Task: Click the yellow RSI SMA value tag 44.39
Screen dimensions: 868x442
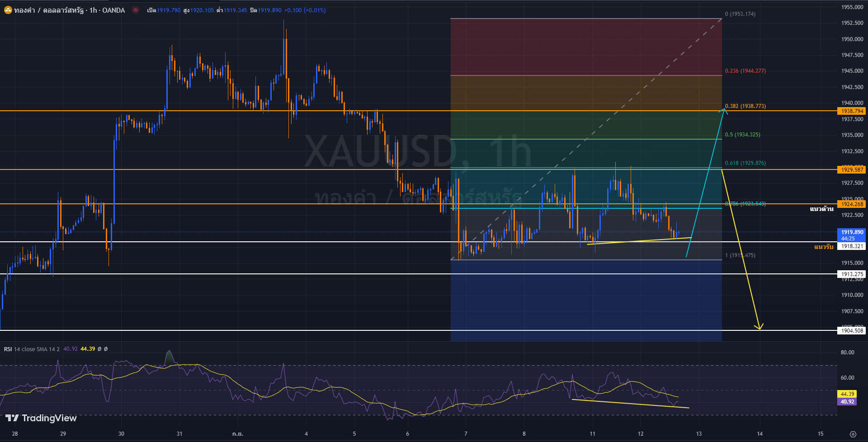Action: click(847, 394)
